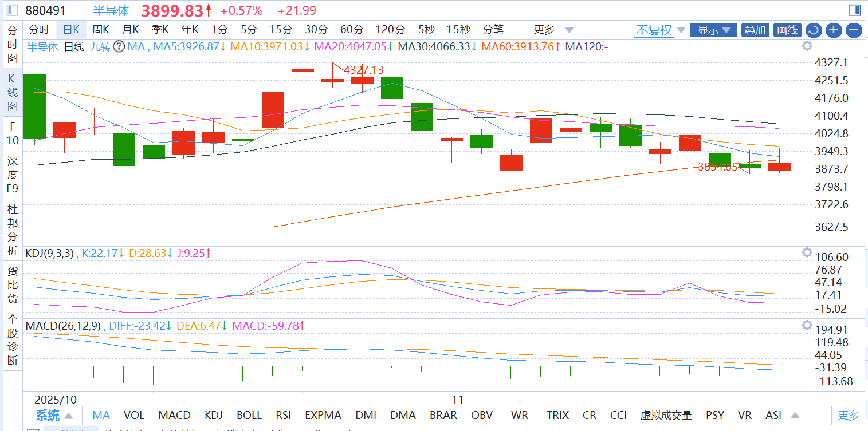Open MACD panel settings gear

click(807, 325)
